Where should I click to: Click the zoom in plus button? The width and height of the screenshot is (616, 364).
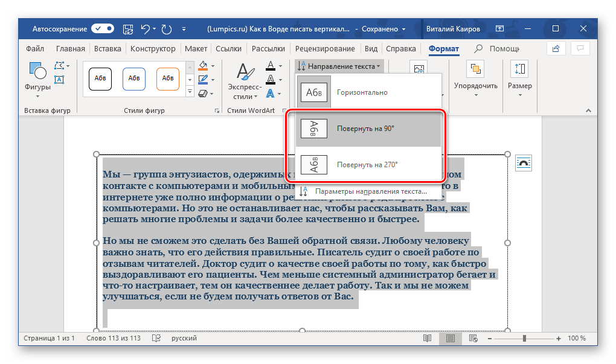(x=558, y=338)
